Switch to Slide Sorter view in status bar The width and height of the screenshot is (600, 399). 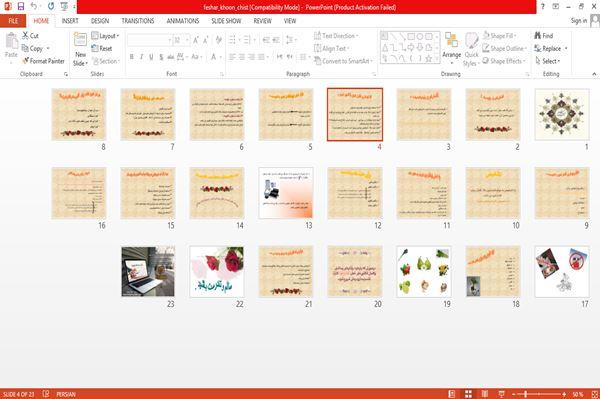click(x=468, y=394)
